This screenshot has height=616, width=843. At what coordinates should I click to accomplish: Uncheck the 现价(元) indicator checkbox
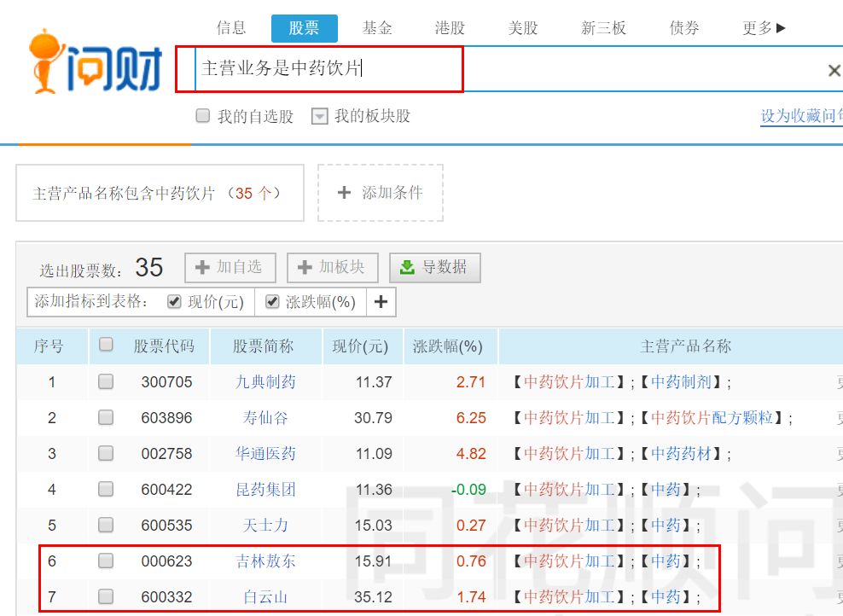[x=174, y=301]
